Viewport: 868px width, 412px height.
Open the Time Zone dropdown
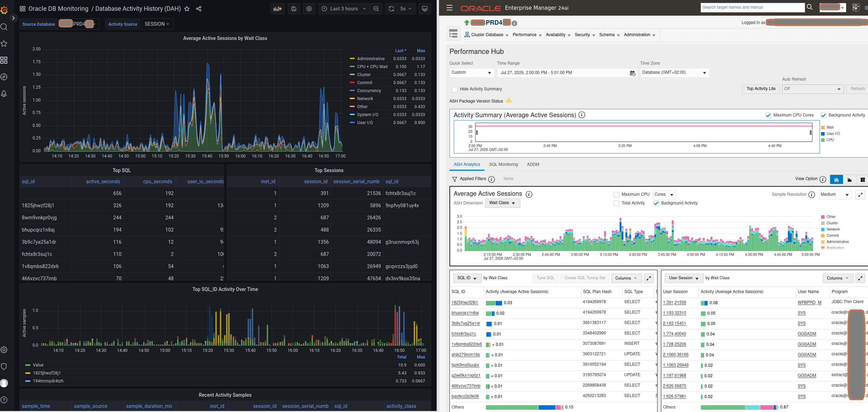pyautogui.click(x=674, y=73)
